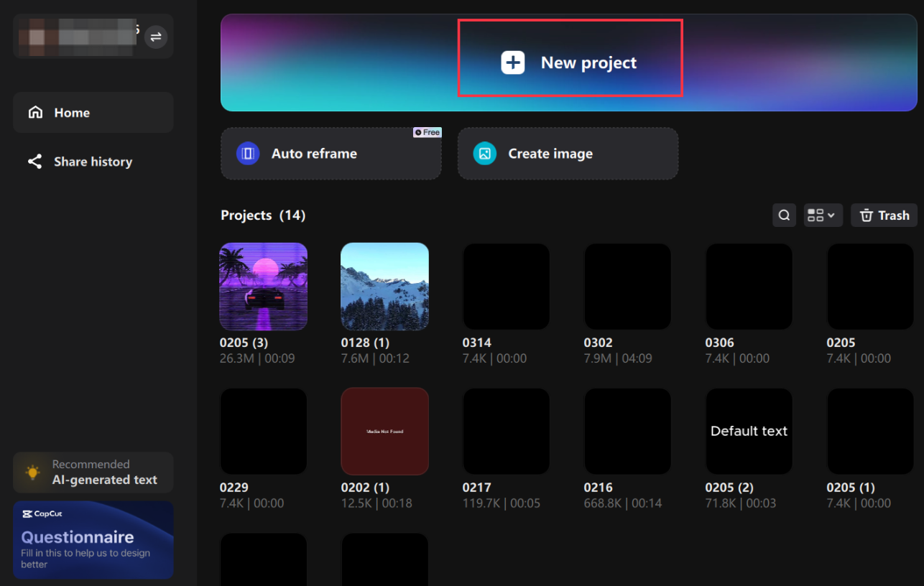Click the "Projects (14)" heading
The image size is (924, 586).
263,215
